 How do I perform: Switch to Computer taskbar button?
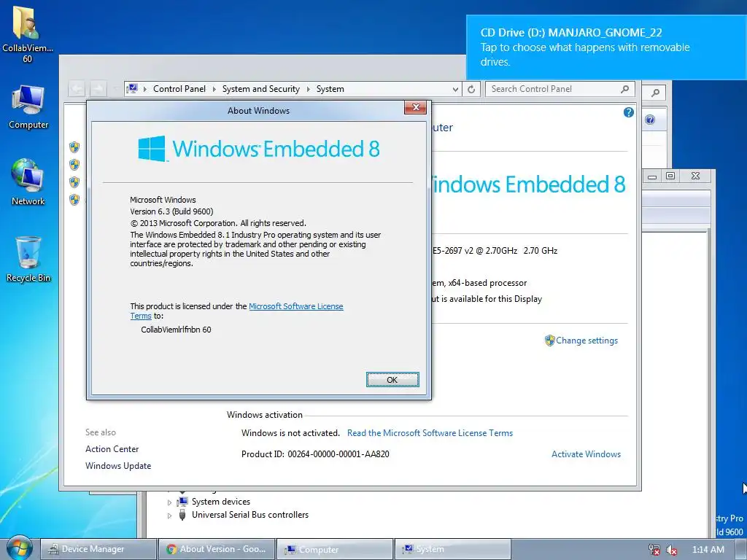pyautogui.click(x=335, y=549)
